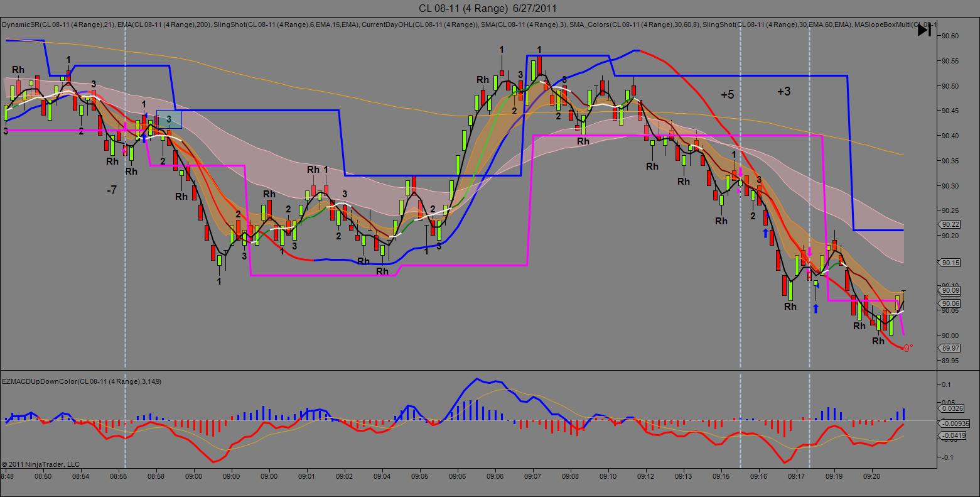This screenshot has height=497, width=980.
Task: Click the scroll-to-latest-bar arrow icon
Action: click(924, 30)
